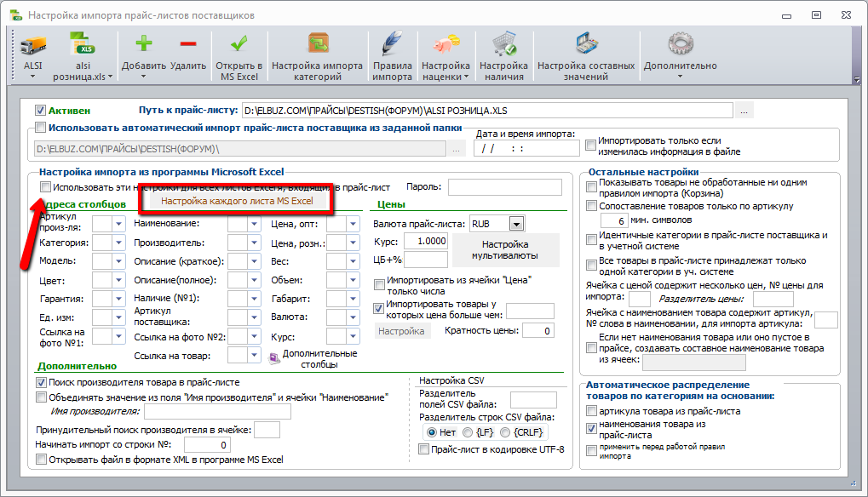The height and width of the screenshot is (497, 868).
Task: Open Настройка составных значений toolbar item
Action: tap(586, 57)
